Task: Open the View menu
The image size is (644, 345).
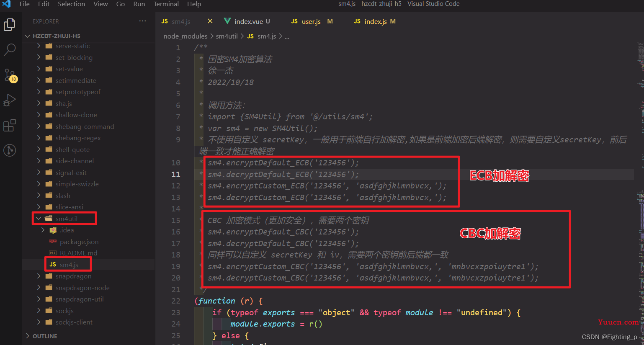Action: pos(100,4)
